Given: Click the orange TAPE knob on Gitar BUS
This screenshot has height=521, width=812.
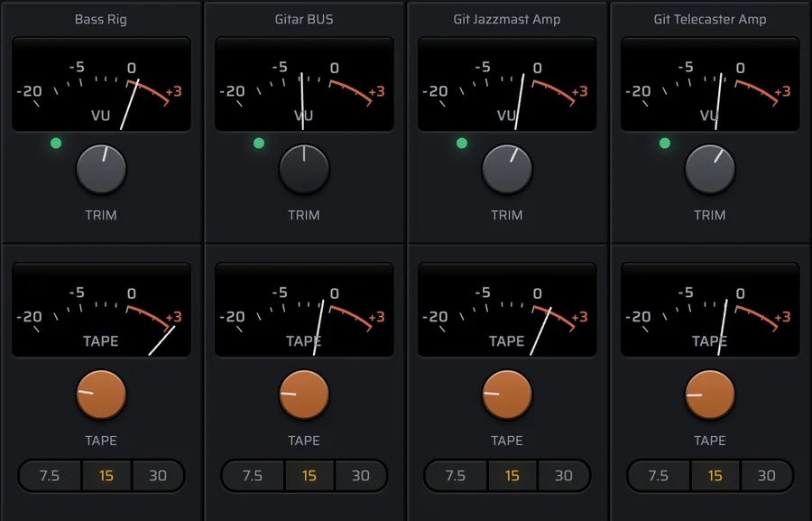Looking at the screenshot, I should [304, 395].
